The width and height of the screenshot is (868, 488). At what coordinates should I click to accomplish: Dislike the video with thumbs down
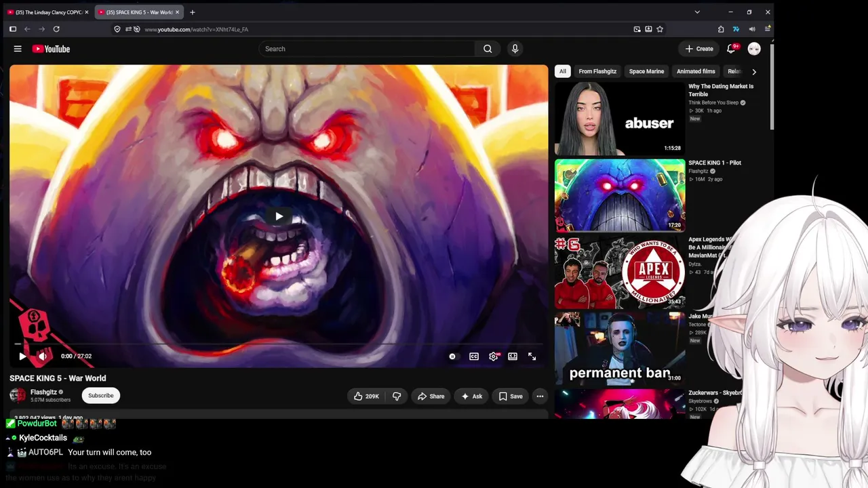[397, 396]
